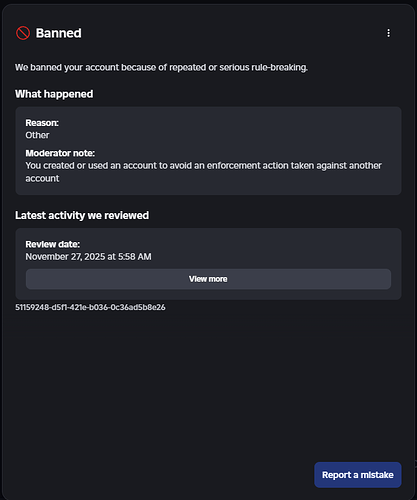Click the red banned circle icon
The height and width of the screenshot is (500, 417).
coord(23,33)
